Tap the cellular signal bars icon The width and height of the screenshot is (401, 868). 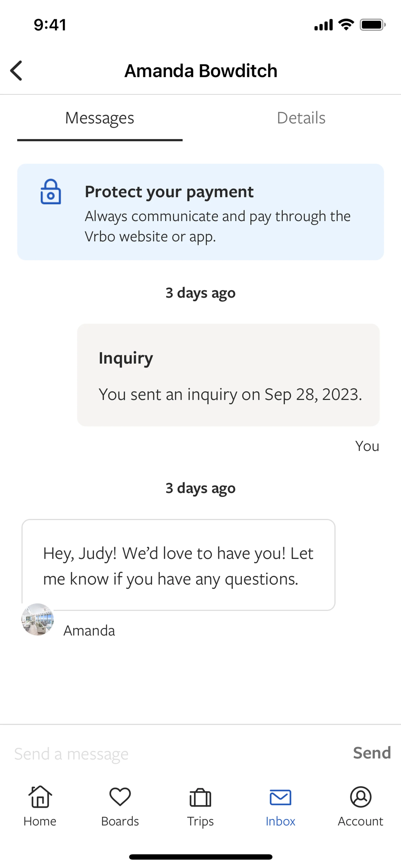(x=324, y=25)
